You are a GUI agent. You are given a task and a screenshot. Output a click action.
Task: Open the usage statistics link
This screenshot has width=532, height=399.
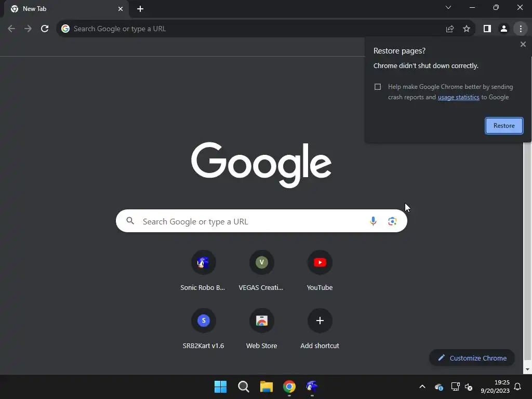(458, 97)
